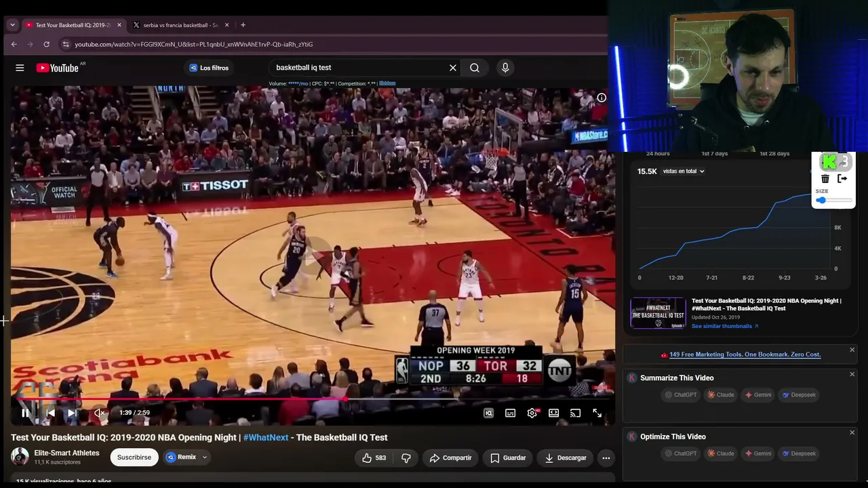This screenshot has height=488, width=868.
Task: Go back in the browser
Action: (x=14, y=44)
